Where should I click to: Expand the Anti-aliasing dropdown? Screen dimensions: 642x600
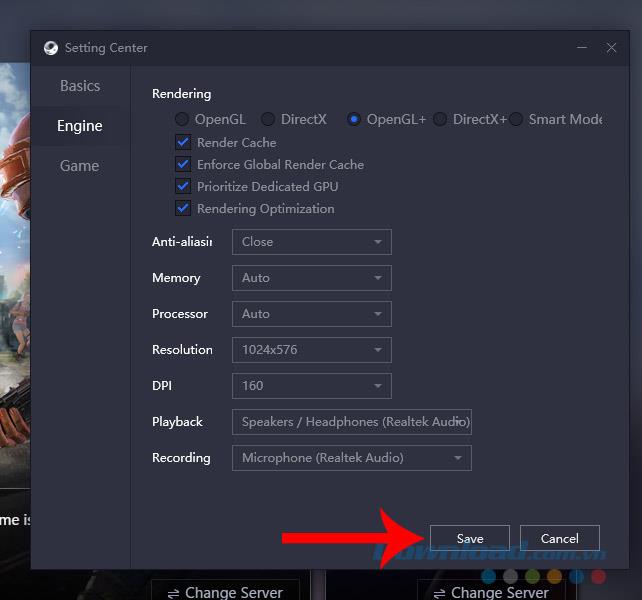click(x=311, y=242)
